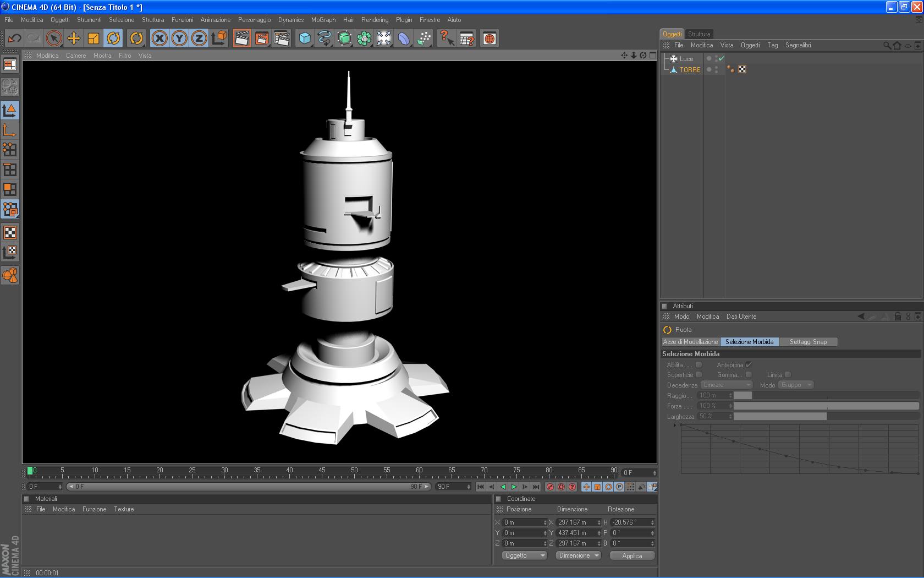
Task: Toggle the Z axis lock
Action: pos(199,39)
